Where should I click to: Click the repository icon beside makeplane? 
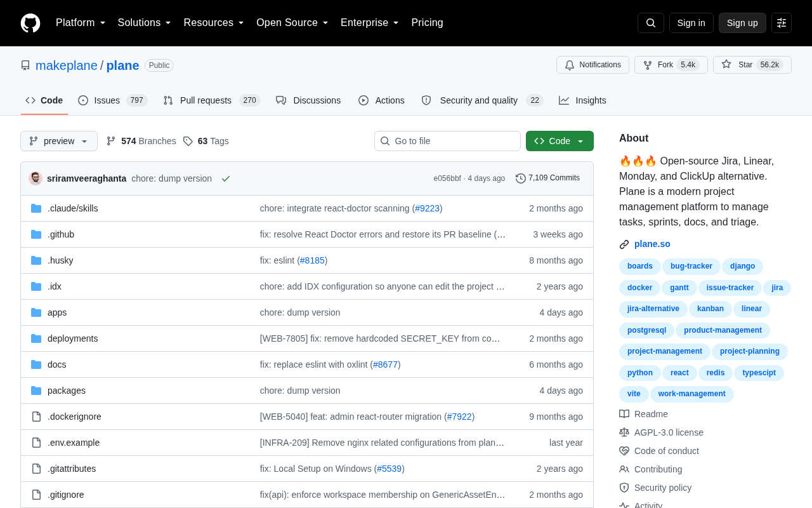point(25,65)
